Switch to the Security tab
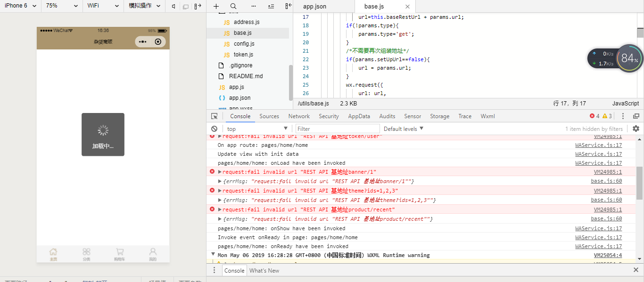644x282 pixels. pos(329,116)
